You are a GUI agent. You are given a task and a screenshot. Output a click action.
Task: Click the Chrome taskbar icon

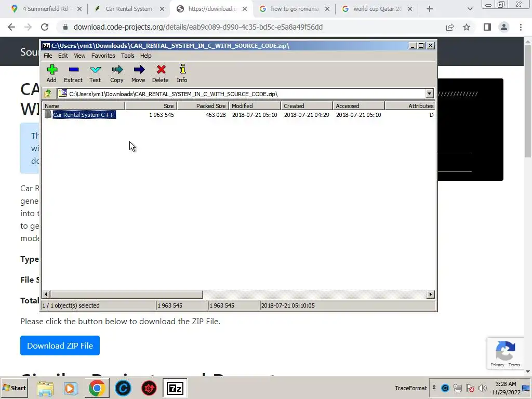(97, 388)
